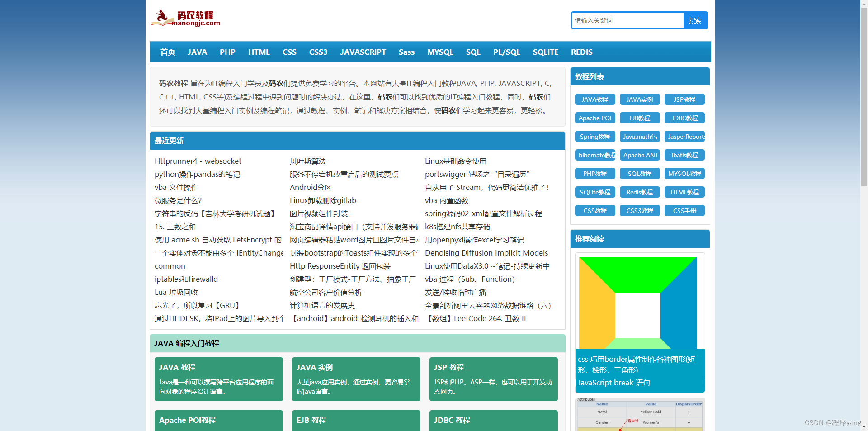Click Denoising Diffusion Implicit Models link

pos(486,253)
